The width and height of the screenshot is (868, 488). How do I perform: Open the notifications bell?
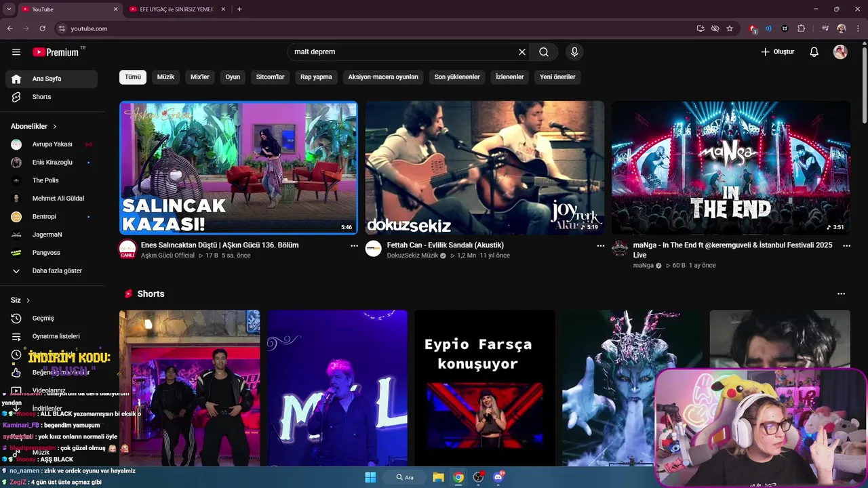click(x=814, y=52)
